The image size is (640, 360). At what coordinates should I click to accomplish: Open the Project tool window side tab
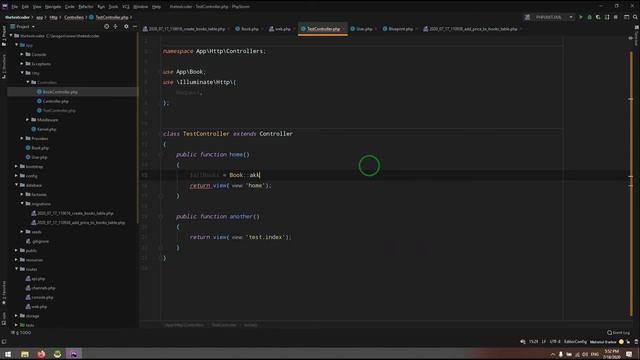point(4,36)
